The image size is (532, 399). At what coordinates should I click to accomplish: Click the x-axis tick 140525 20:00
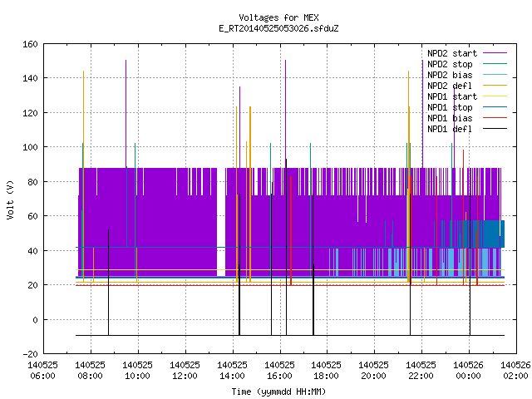[373, 371]
